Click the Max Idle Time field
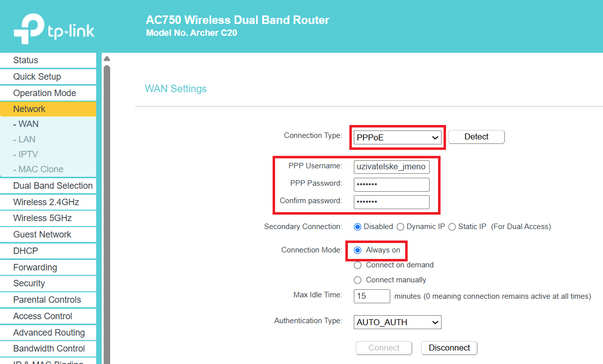The image size is (603, 364). (x=372, y=296)
